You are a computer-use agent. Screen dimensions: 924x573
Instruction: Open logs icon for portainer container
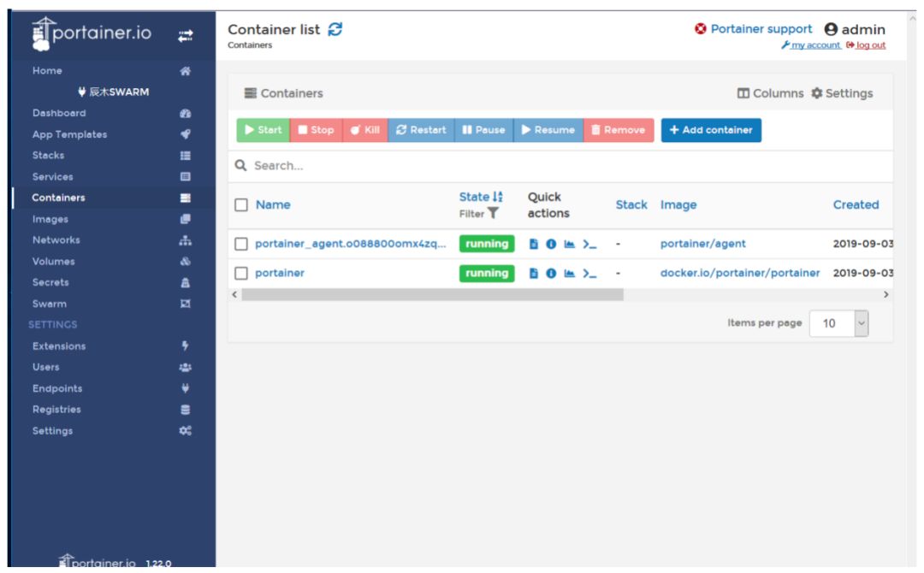533,274
